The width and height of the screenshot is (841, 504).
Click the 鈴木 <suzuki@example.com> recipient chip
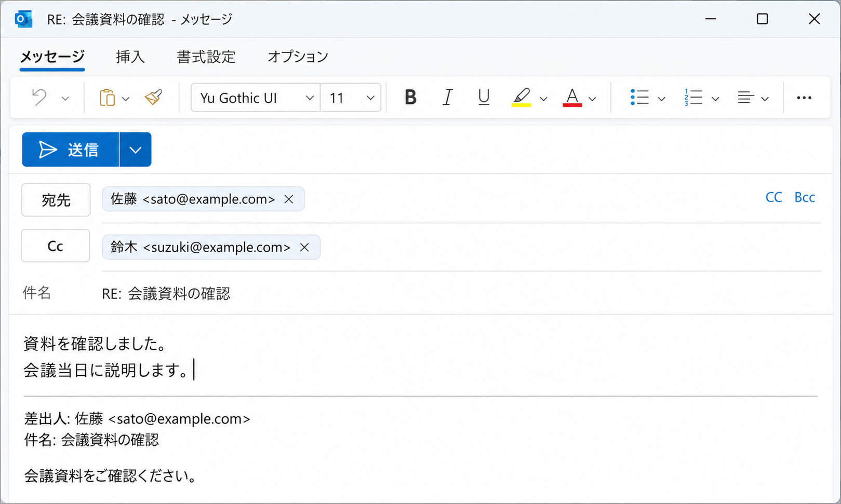coord(211,247)
